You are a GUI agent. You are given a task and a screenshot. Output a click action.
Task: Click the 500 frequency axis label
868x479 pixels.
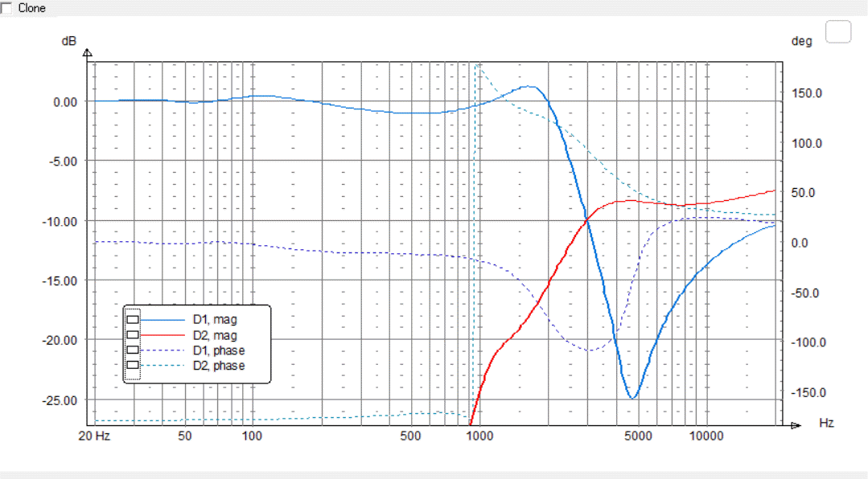[x=410, y=436]
